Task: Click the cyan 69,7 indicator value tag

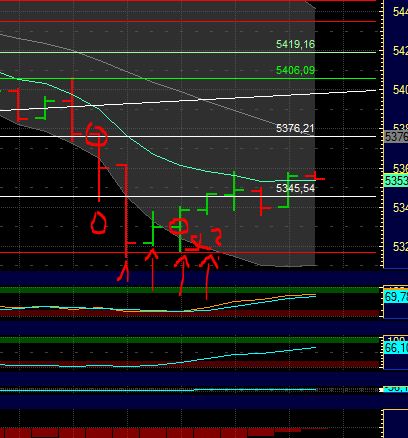Action: pyautogui.click(x=396, y=296)
